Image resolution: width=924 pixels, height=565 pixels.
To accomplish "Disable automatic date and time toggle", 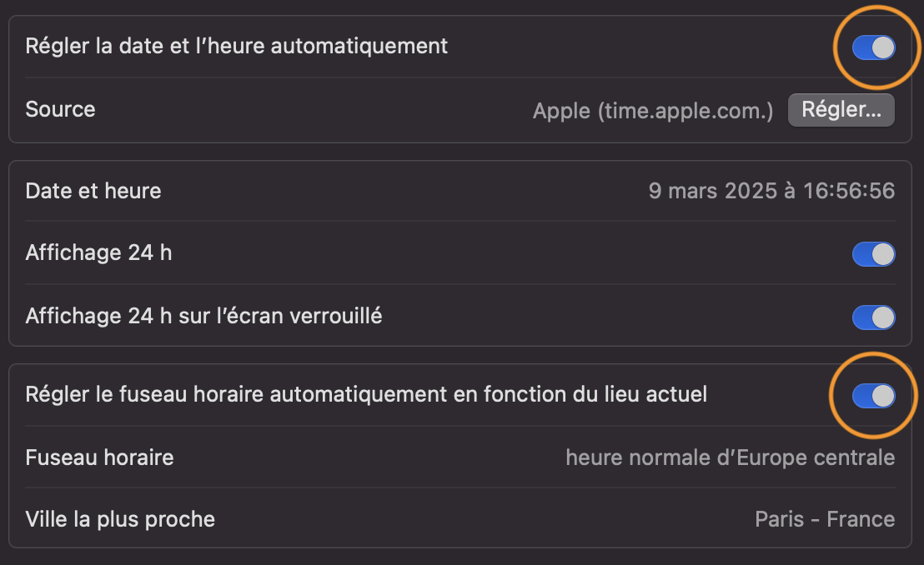I will click(x=873, y=47).
